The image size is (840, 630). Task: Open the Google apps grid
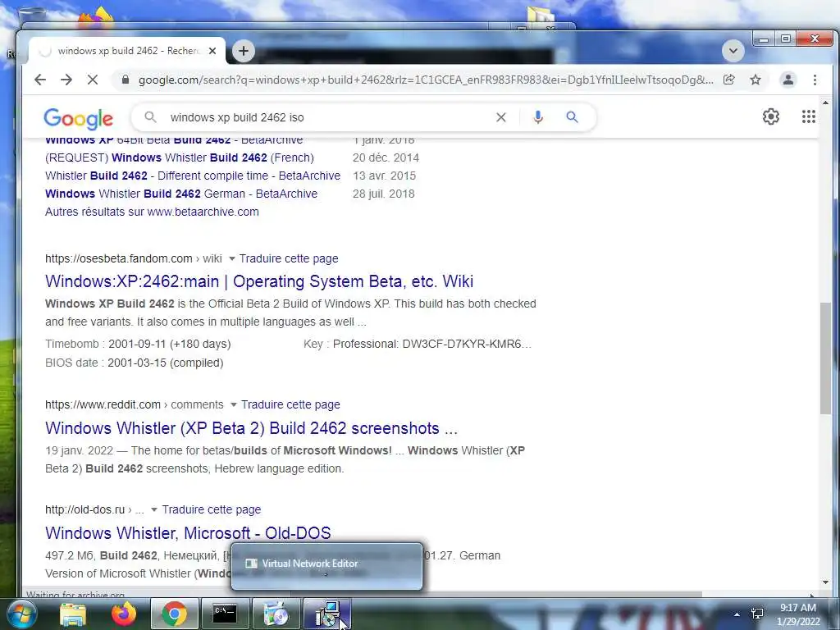[x=808, y=116]
